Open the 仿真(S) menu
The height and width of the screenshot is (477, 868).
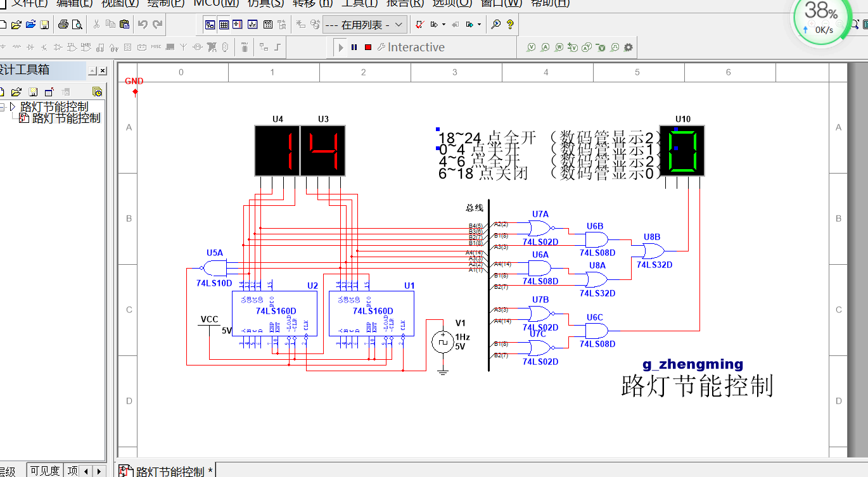(x=265, y=3)
